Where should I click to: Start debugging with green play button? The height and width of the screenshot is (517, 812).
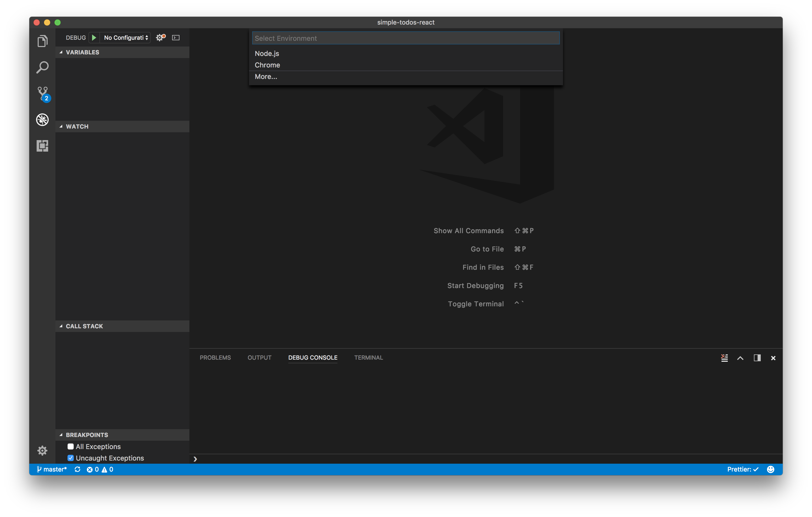pos(94,37)
